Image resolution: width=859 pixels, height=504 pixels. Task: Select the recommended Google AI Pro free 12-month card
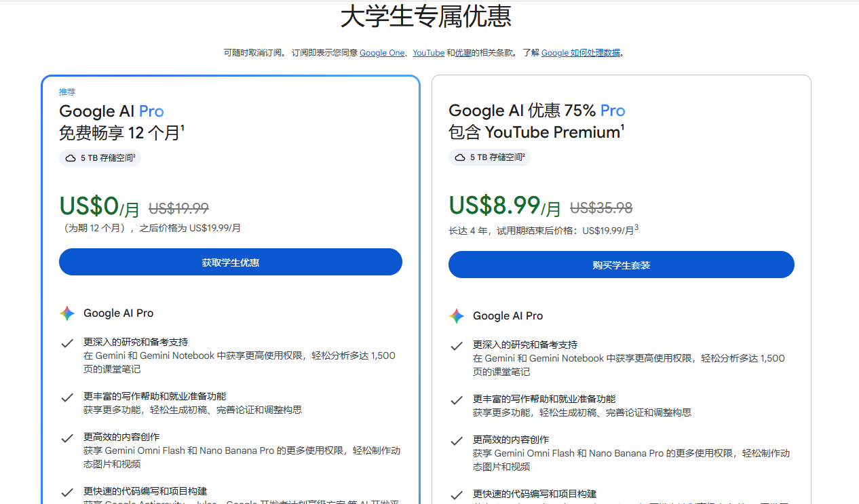pyautogui.click(x=231, y=290)
